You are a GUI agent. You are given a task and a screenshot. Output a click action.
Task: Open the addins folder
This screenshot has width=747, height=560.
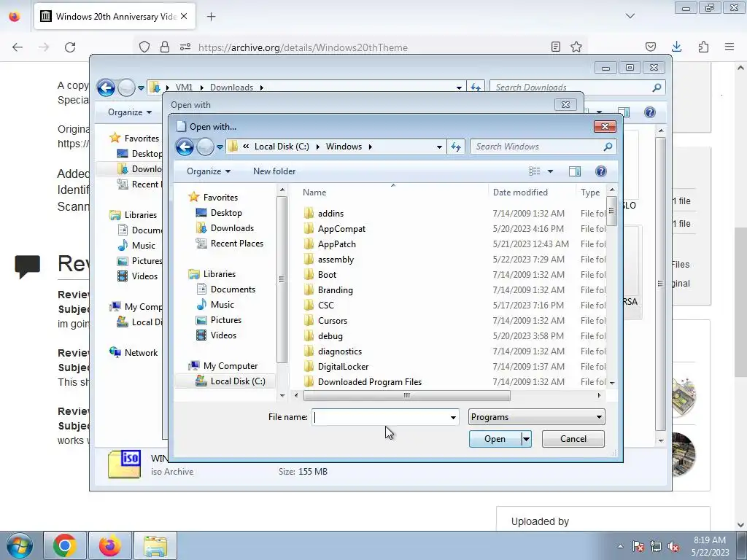click(x=330, y=214)
